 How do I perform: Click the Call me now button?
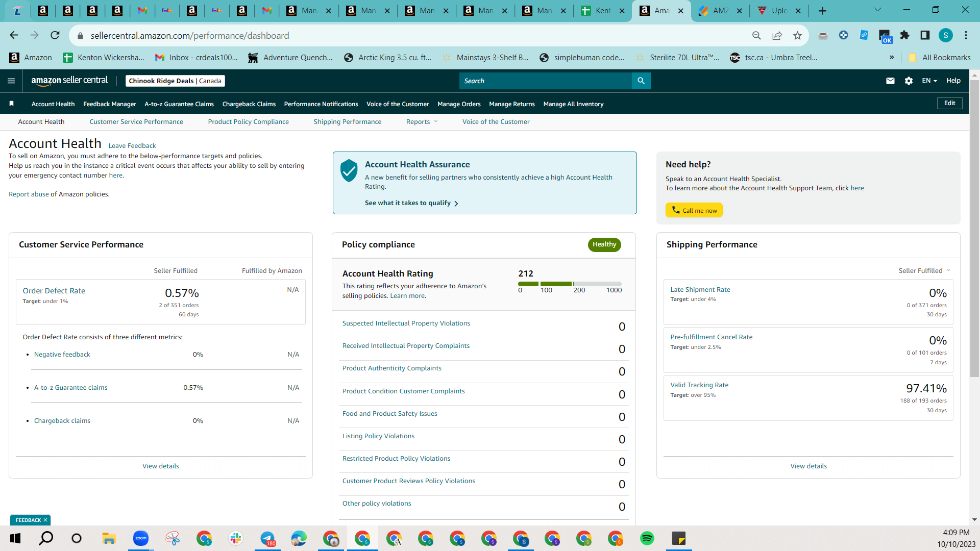point(694,210)
